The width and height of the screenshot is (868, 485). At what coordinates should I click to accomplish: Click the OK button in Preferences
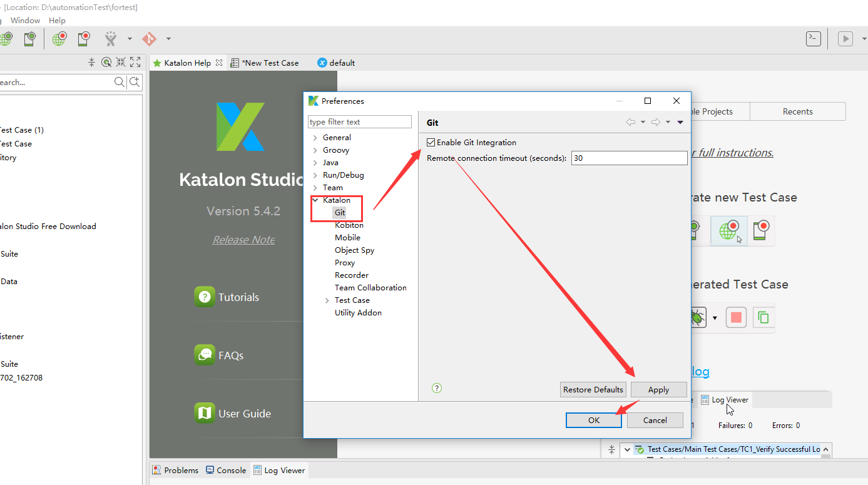(x=594, y=420)
